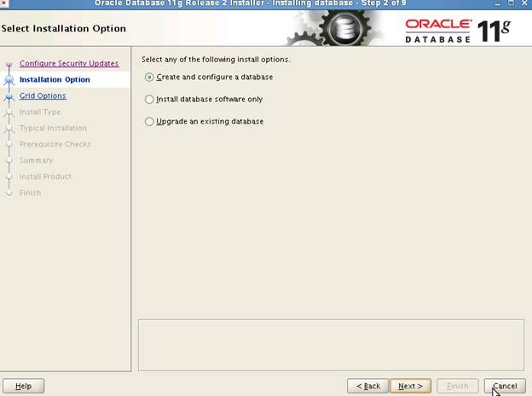The image size is (532, 396).
Task: Open Configure Security Updates step link
Action: coord(69,63)
